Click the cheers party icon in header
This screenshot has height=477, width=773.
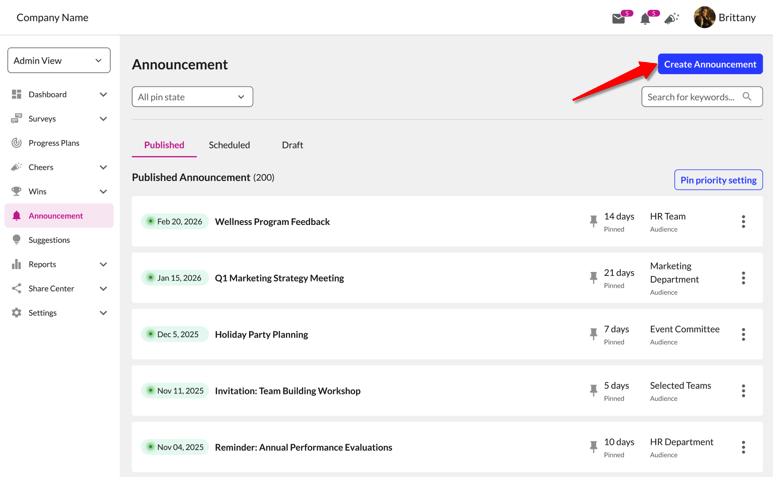coord(671,19)
